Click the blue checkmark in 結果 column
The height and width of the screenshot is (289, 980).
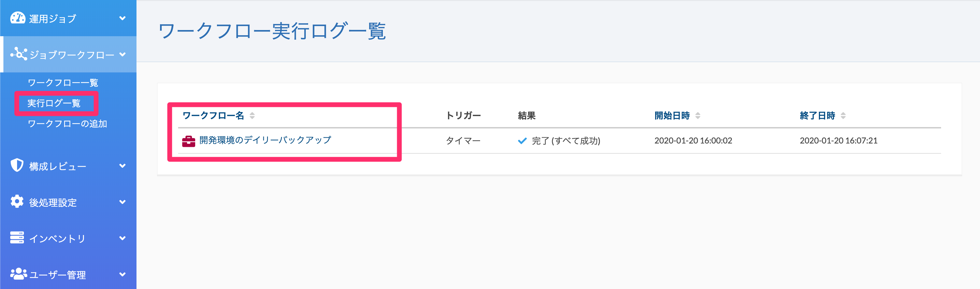coord(522,141)
